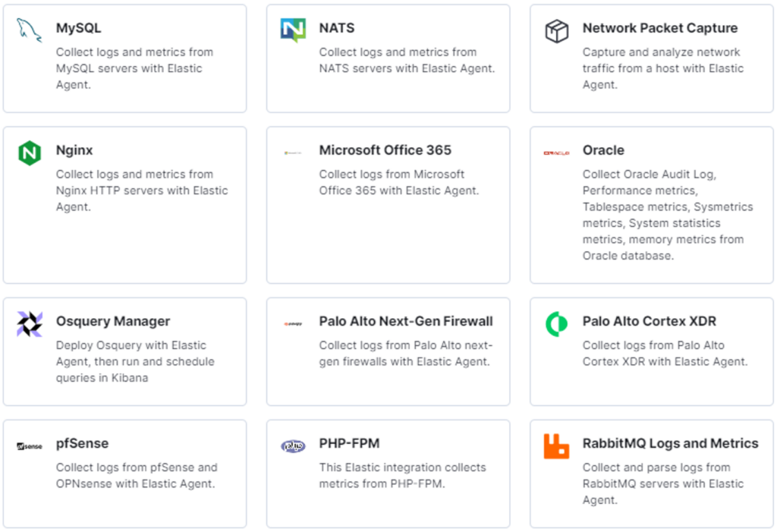
Task: Click the Microsoft Office 365 logo
Action: [293, 153]
